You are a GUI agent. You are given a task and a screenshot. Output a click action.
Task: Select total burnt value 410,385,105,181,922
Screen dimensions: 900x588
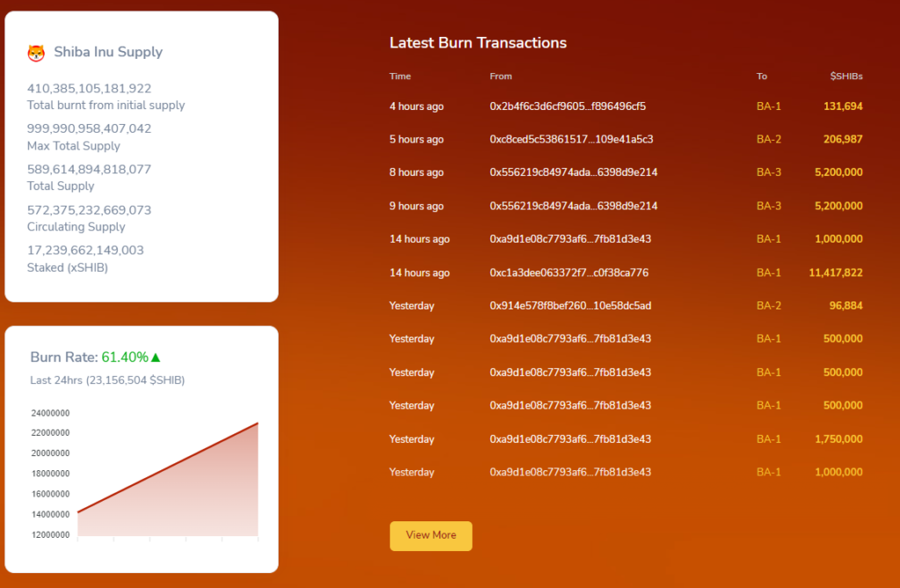point(89,89)
